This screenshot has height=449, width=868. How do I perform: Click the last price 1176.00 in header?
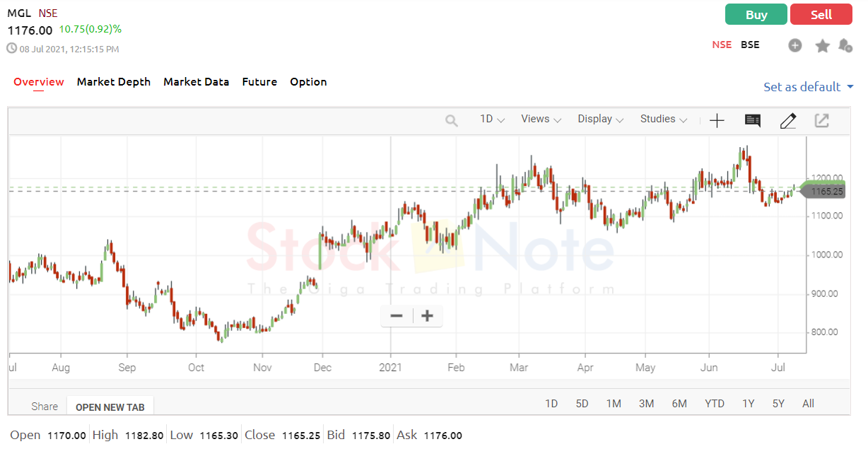click(x=30, y=30)
